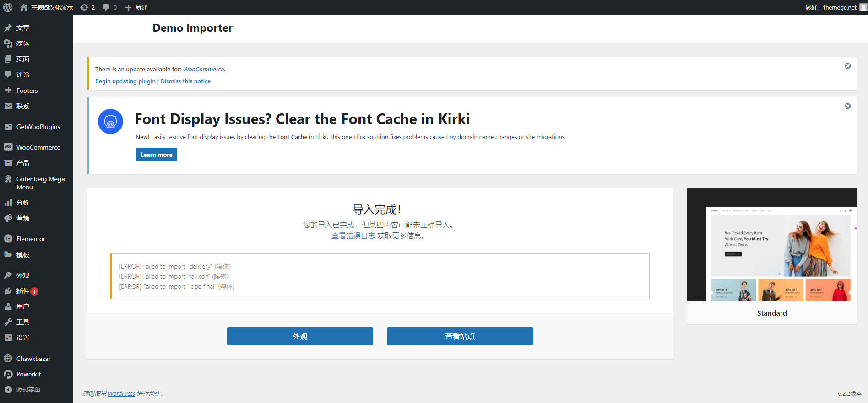Click the 工具 wrench icon
The height and width of the screenshot is (403, 868).
(8, 322)
